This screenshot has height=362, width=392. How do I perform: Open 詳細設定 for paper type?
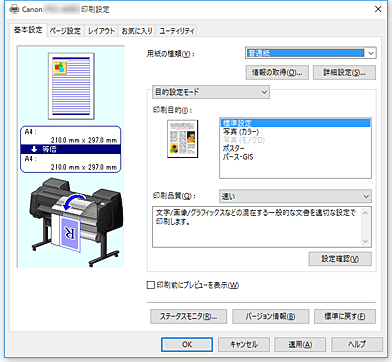click(344, 72)
